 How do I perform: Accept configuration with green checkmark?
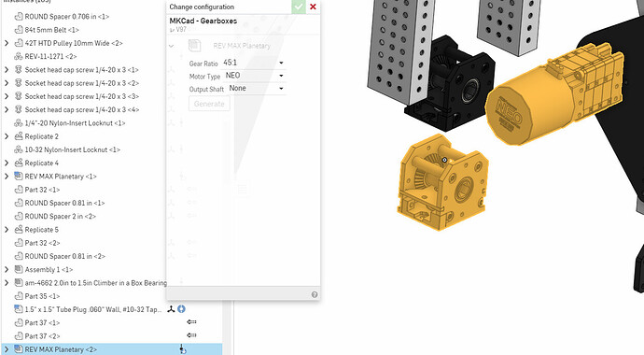click(x=299, y=7)
